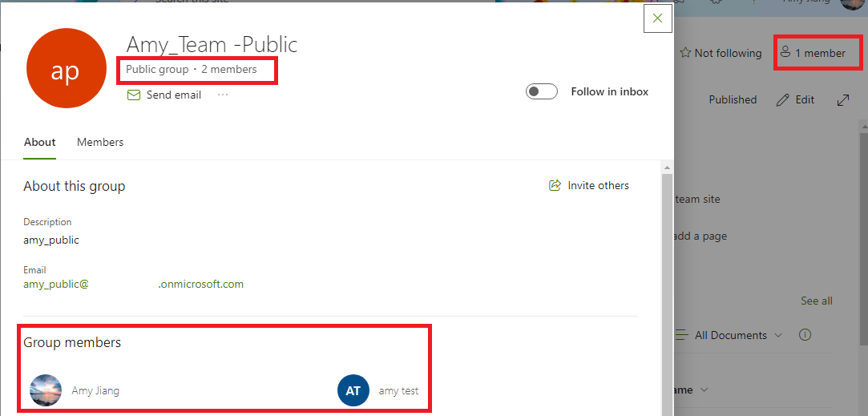Switch to the Members tab

[100, 143]
